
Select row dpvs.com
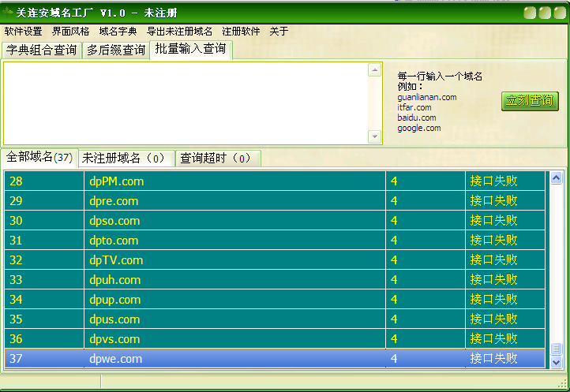pyautogui.click(x=275, y=338)
